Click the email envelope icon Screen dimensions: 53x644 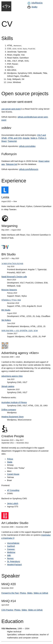click(29, 3)
